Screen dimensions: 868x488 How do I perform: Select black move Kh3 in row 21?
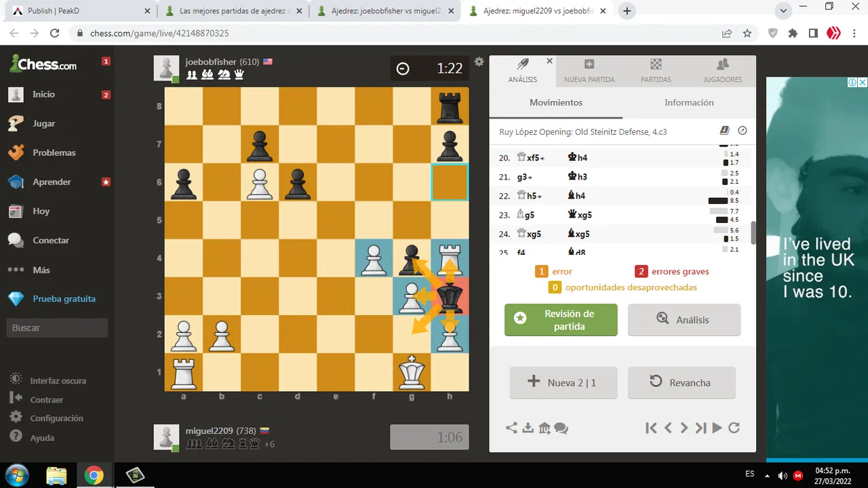coord(577,177)
